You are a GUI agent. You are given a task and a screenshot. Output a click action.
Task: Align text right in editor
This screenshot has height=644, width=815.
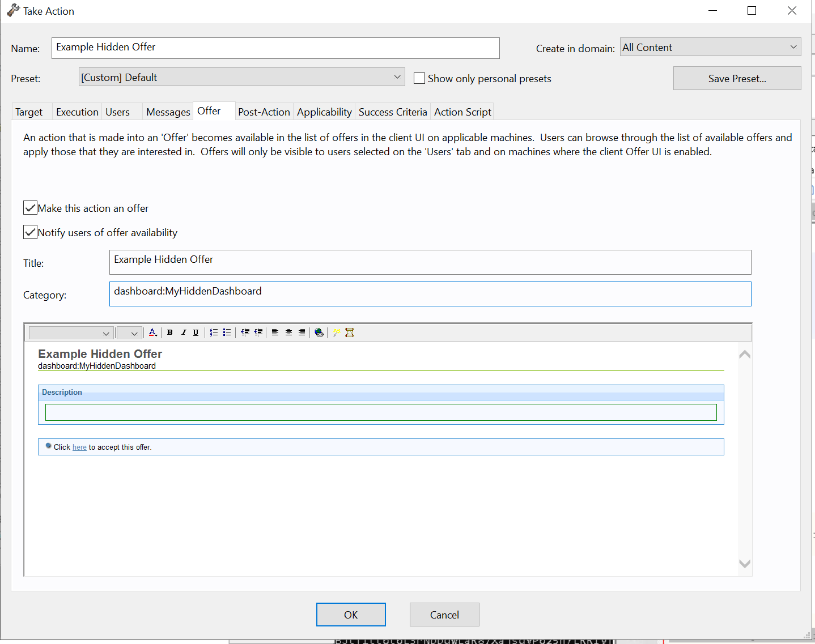pos(302,332)
